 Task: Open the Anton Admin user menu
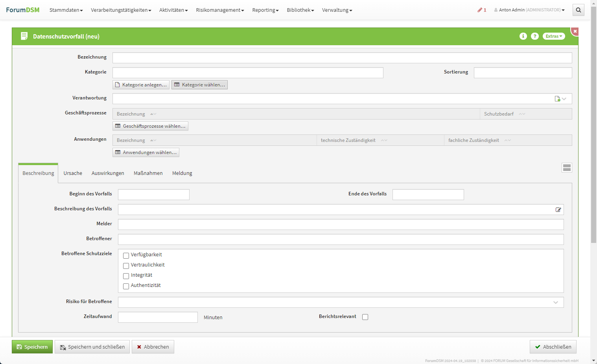tap(529, 10)
